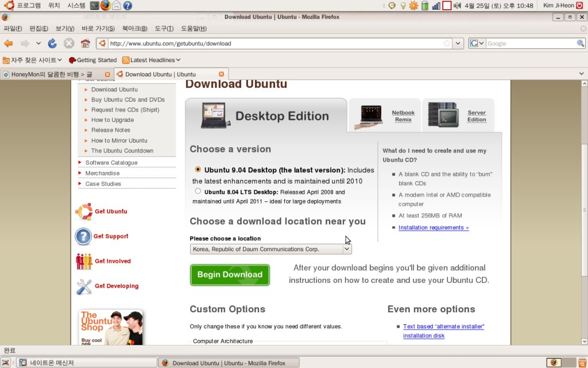Open the search engine selector dropdown
The image size is (588, 368).
coord(477,44)
